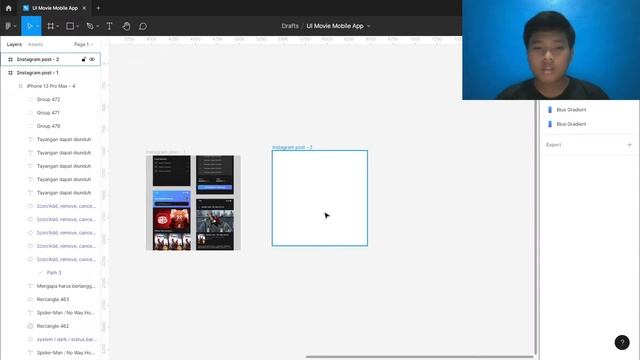Select the Move tool

pos(29,26)
